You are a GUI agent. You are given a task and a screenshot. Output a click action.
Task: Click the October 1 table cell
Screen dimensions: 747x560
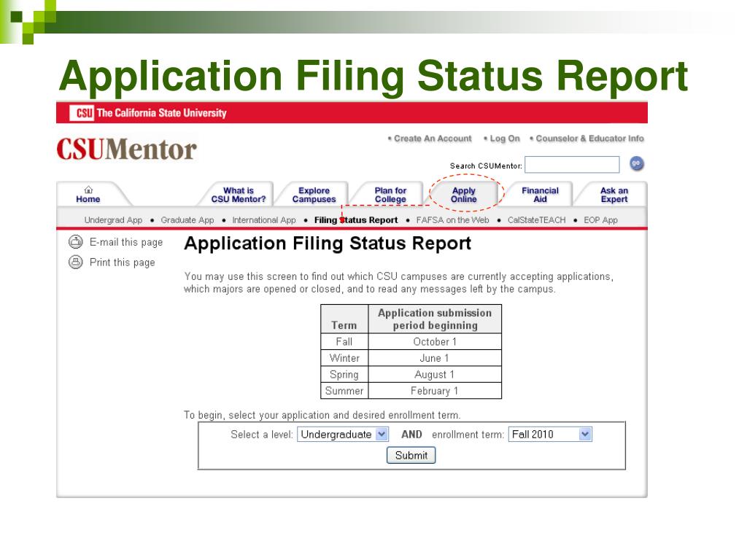coord(435,341)
